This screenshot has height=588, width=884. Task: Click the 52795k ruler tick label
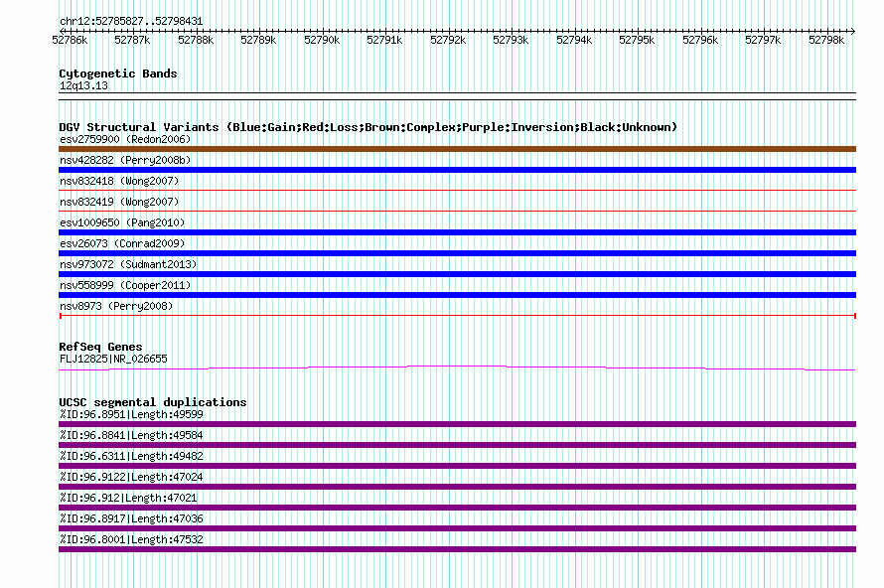637,40
